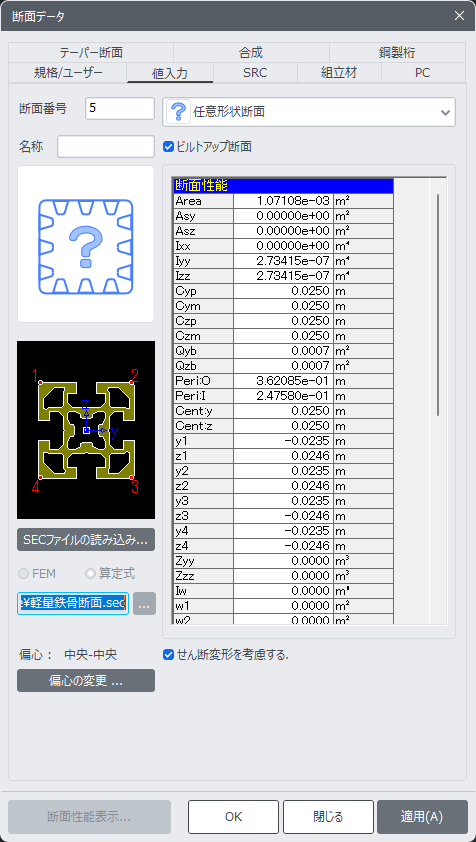Click the browse ellipsis button beside SEC file path
The height and width of the screenshot is (842, 476).
point(145,604)
